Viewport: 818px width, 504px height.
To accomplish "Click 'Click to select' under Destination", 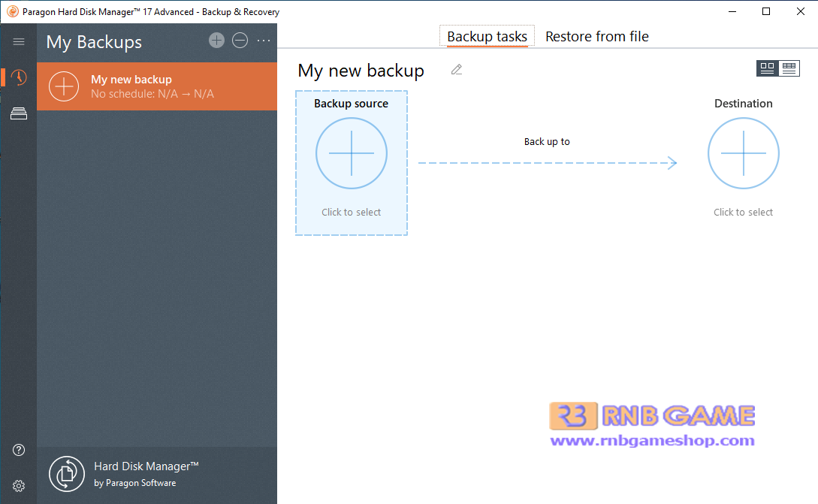I will click(744, 212).
